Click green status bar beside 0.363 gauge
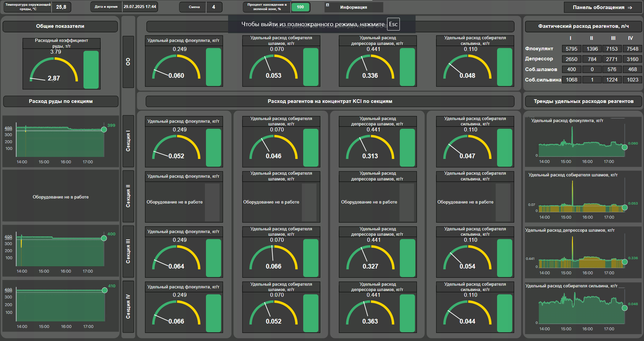644x341 pixels. (407, 313)
